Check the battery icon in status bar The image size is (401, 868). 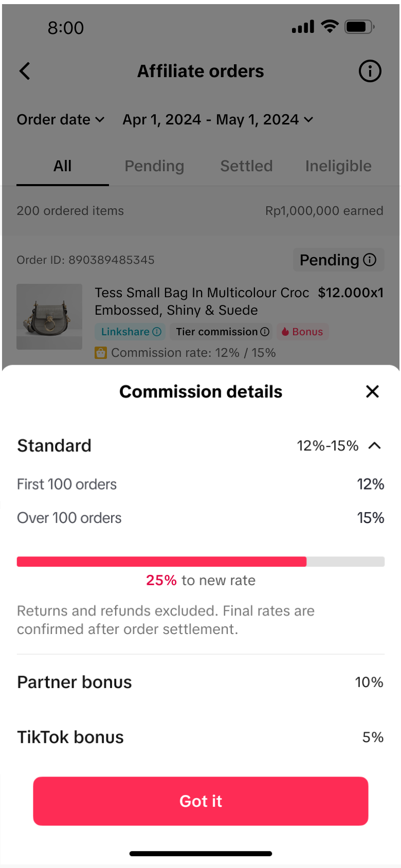359,27
